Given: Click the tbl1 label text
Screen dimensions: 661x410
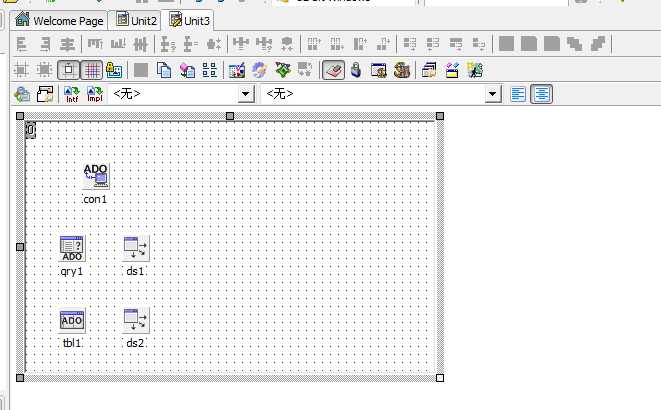Looking at the screenshot, I should point(72,343).
